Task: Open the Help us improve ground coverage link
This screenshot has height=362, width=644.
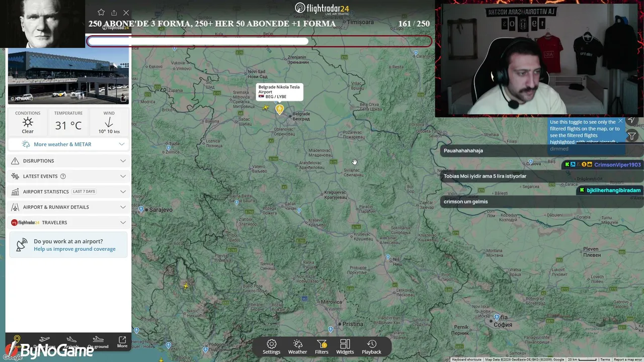Action: tap(74, 249)
